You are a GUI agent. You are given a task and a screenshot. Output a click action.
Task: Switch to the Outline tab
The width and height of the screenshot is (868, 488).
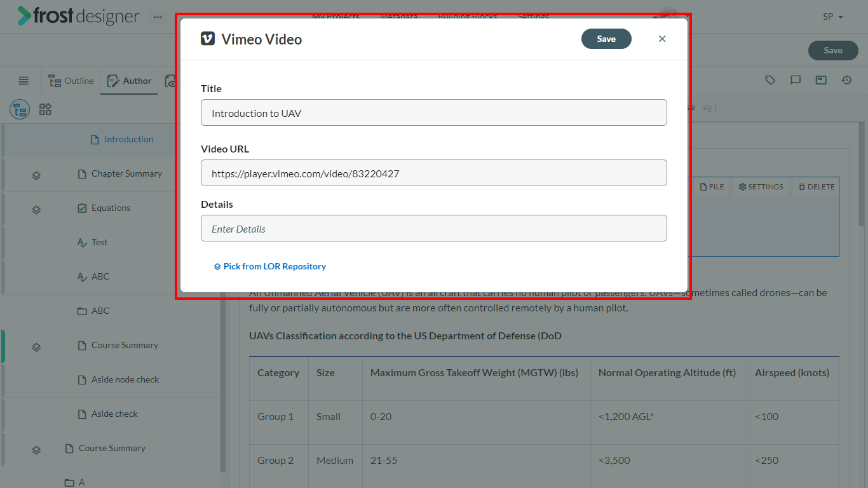tap(71, 81)
